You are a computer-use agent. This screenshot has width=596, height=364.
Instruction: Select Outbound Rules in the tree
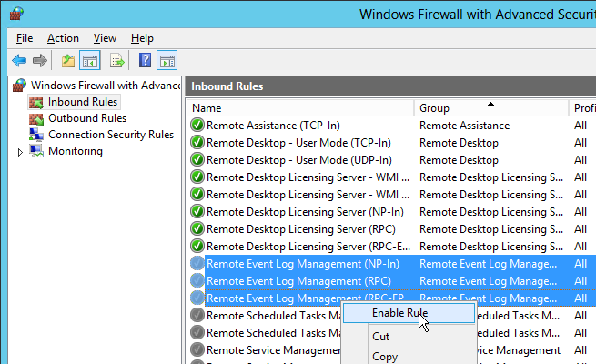click(87, 118)
